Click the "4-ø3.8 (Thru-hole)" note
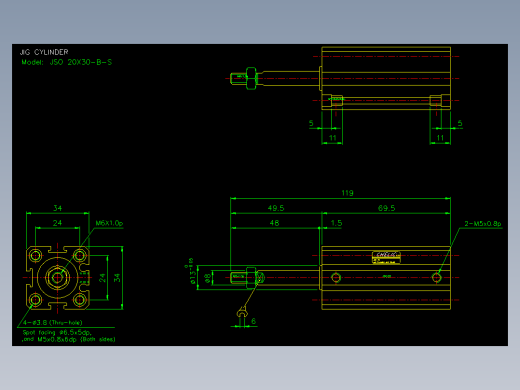520x390 pixels. point(53,322)
